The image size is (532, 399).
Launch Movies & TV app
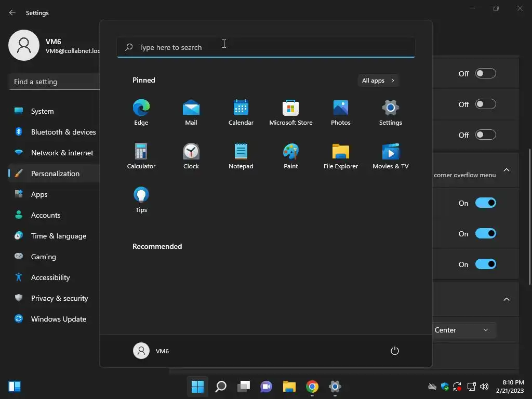coord(391,156)
